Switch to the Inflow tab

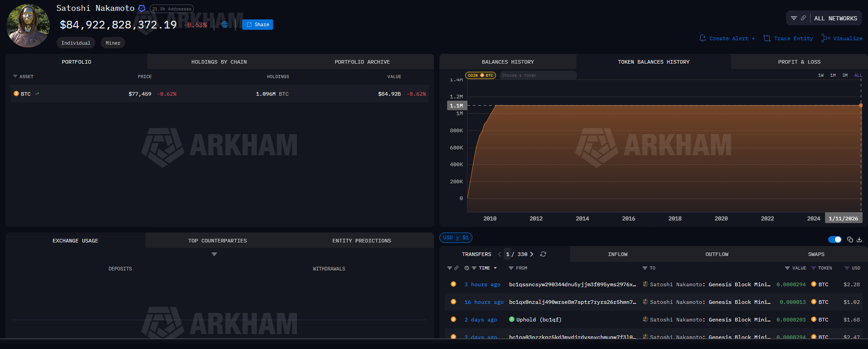point(618,254)
